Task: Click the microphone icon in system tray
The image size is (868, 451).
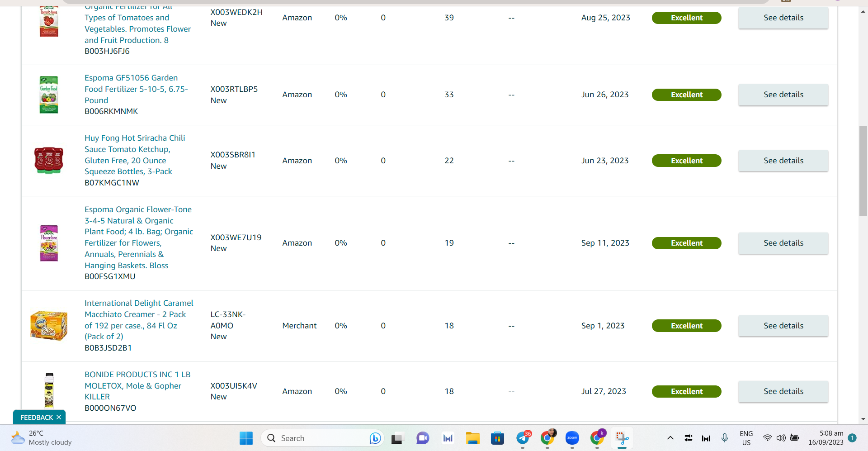Action: [x=725, y=438]
